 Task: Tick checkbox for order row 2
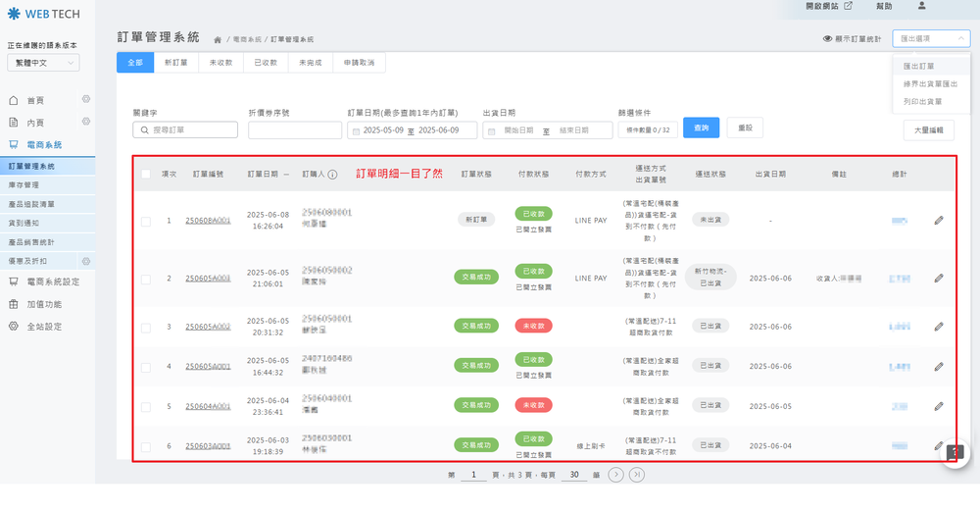click(146, 280)
